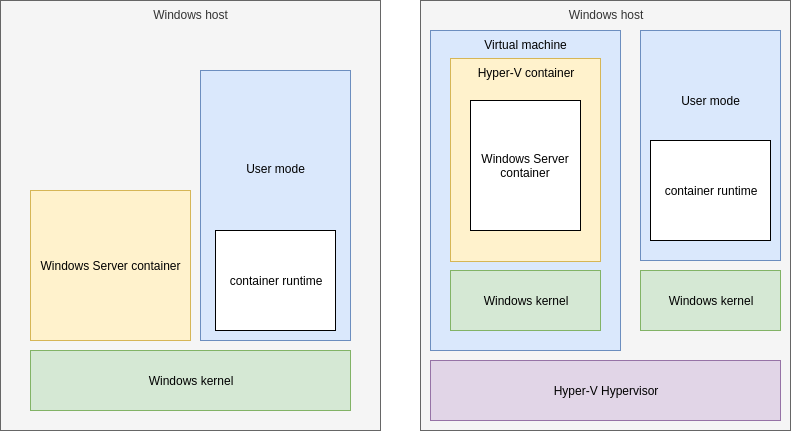
Task: Select white 'Windows Server container' box inside Hyper-V container
Action: pyautogui.click(x=525, y=166)
